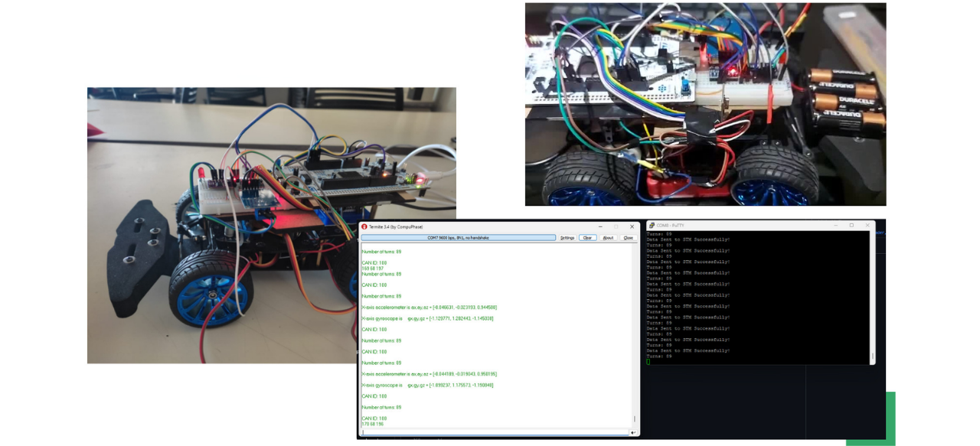Maximize the PuTTY window

click(x=851, y=225)
